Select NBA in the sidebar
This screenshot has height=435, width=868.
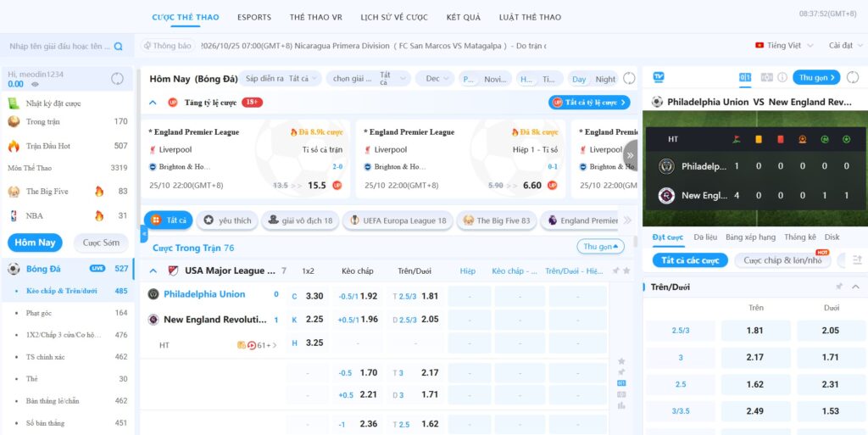click(68, 216)
